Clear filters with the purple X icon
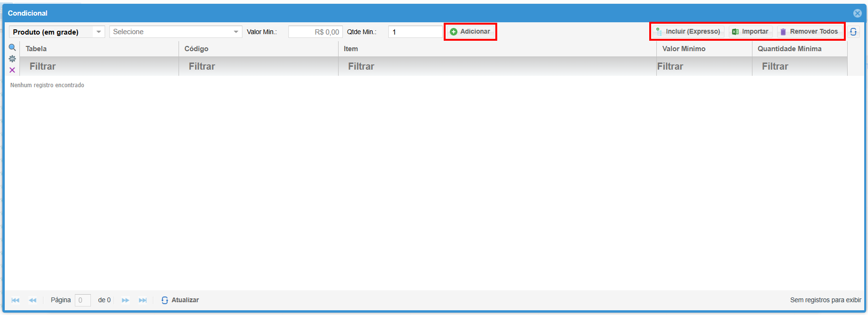The image size is (868, 315). (12, 70)
